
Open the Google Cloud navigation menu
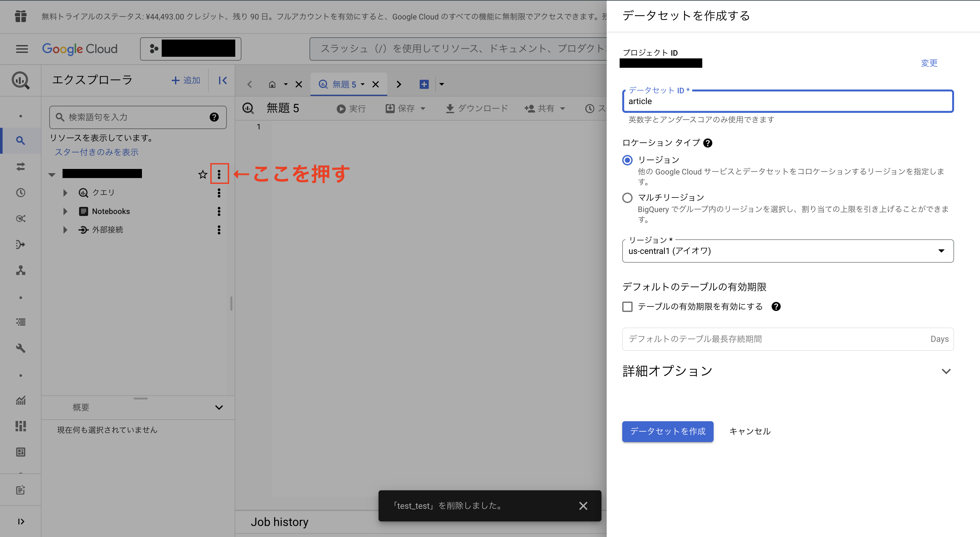tap(22, 49)
